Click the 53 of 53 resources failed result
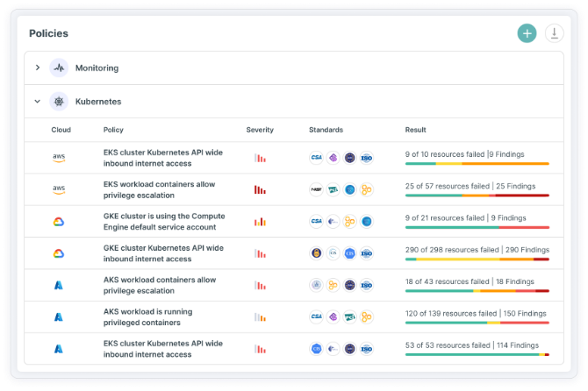588x391 pixels. [x=477, y=349]
